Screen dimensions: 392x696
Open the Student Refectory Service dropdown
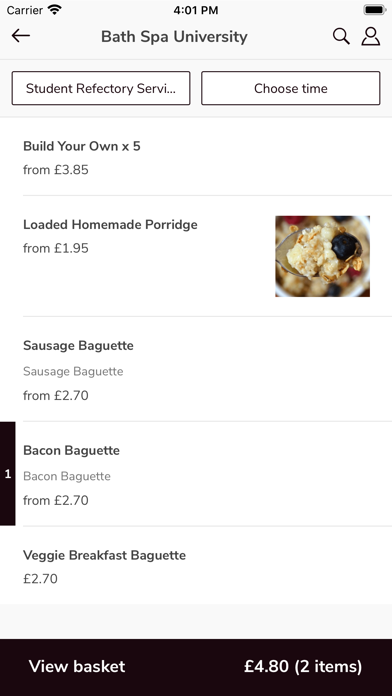point(101,88)
